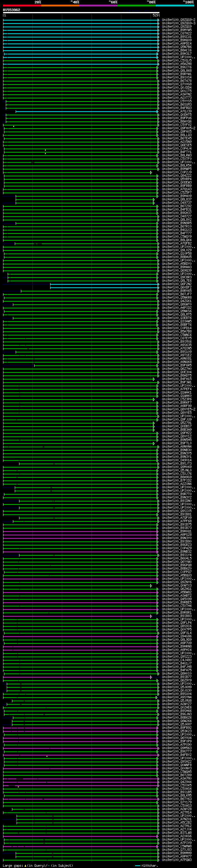Viewport: 197px width, 868px height.
Task: Select label UniRef100_A7PQW3
Action: click(177, 860)
